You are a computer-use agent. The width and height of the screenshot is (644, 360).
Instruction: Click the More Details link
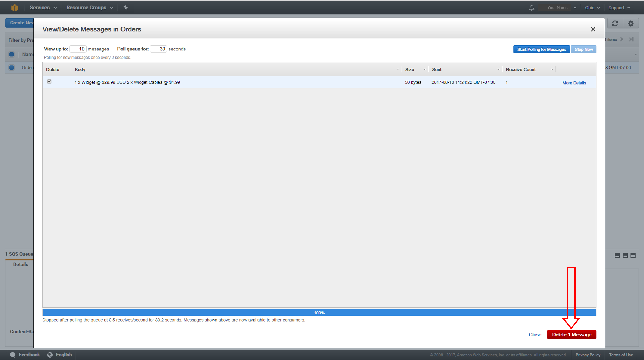coord(574,83)
